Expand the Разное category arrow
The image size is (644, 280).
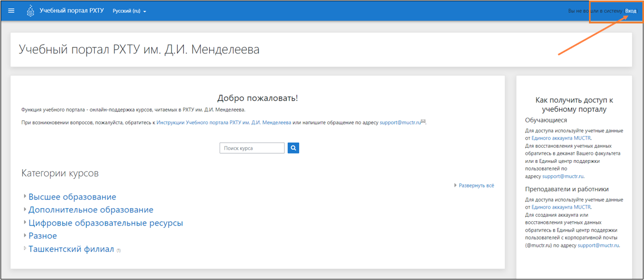coord(25,236)
